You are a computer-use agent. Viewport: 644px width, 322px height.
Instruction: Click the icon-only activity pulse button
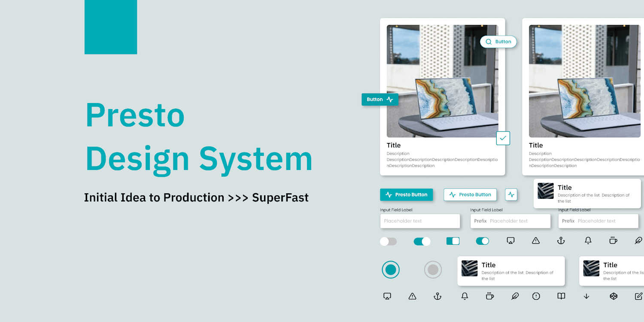[511, 194]
